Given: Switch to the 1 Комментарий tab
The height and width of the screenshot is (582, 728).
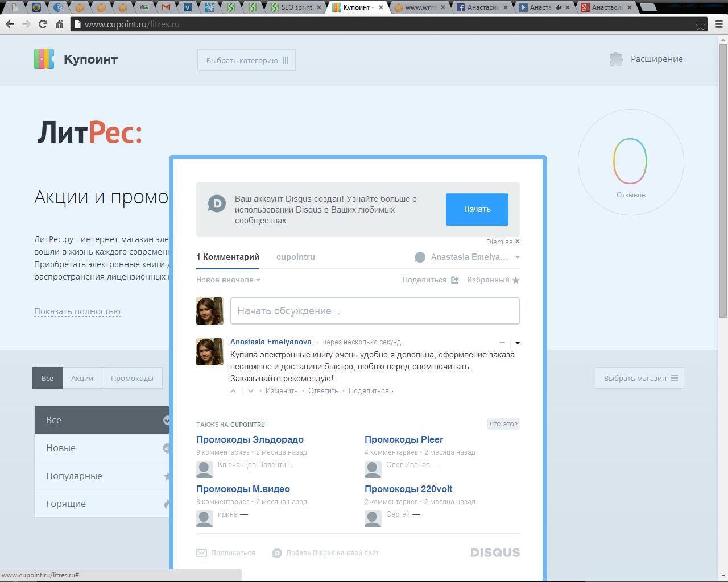Looking at the screenshot, I should [227, 257].
